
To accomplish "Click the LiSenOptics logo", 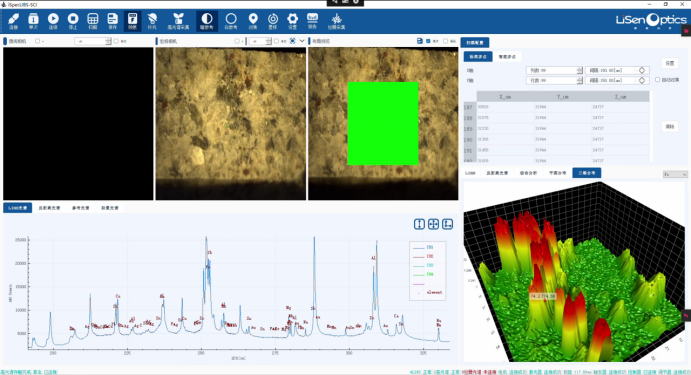I will point(651,20).
